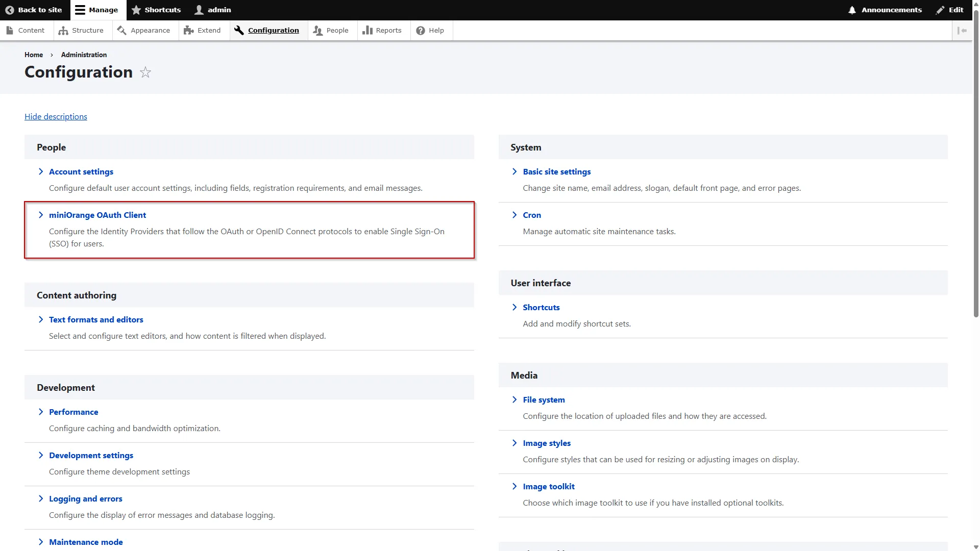Click the Extend puzzle piece icon

189,30
